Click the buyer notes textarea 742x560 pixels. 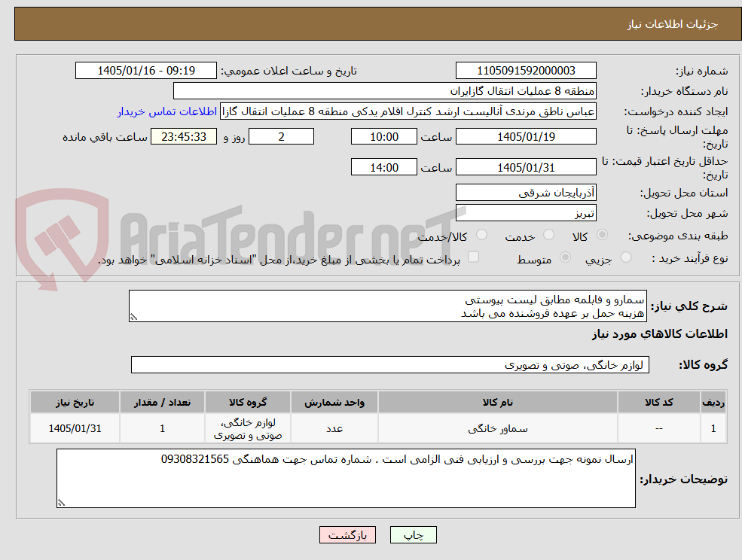(x=346, y=479)
